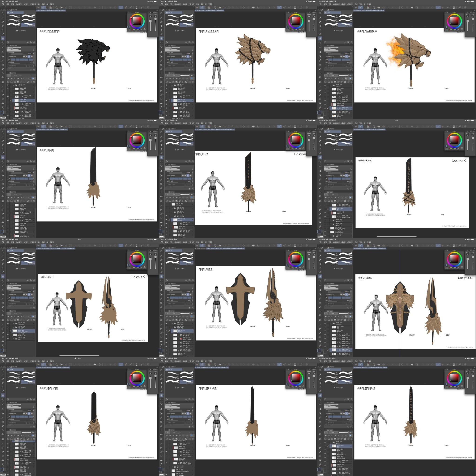The width and height of the screenshot is (476, 476).
Task: Click the redo arrow in the flat Holy Knight sword screenshot
Action: point(238,364)
